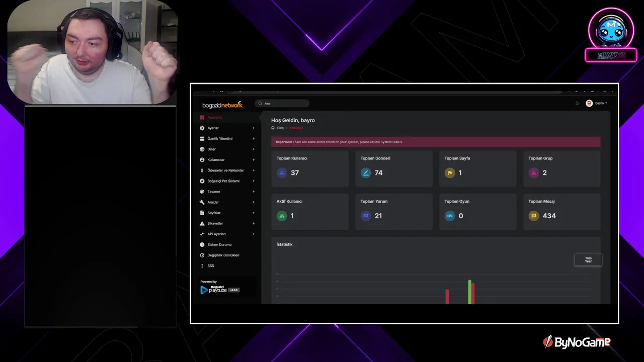The height and width of the screenshot is (362, 644).
Task: Click the Toplam Gönderi pencil icon
Action: 366,173
